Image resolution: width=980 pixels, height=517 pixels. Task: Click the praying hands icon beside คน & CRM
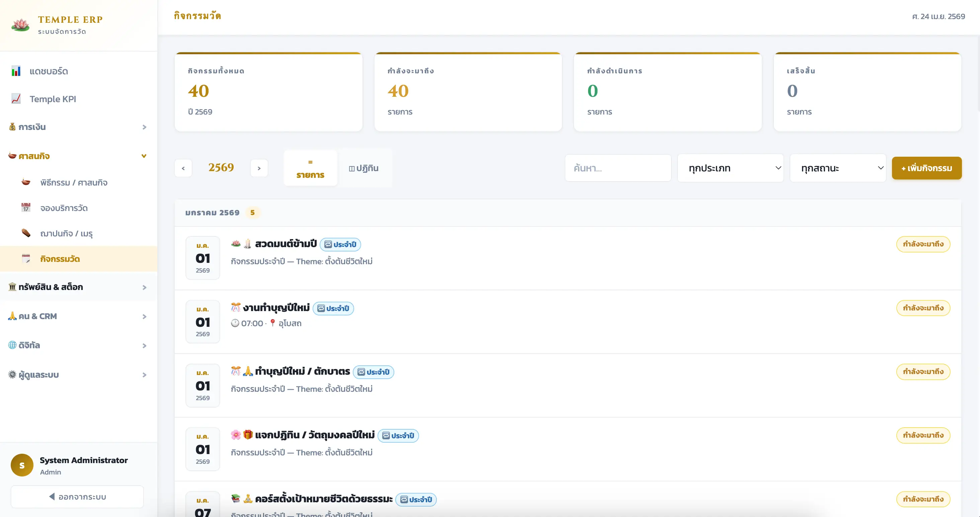13,316
